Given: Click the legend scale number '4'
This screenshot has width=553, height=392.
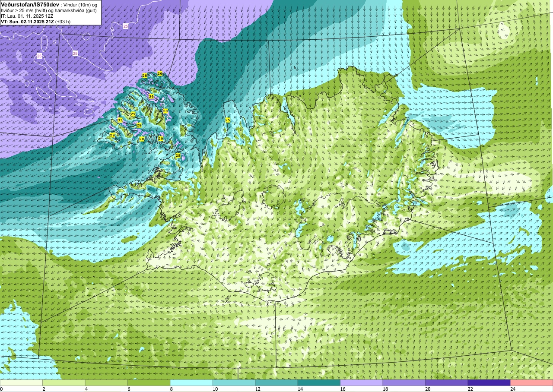Looking at the screenshot, I should pyautogui.click(x=86, y=389).
